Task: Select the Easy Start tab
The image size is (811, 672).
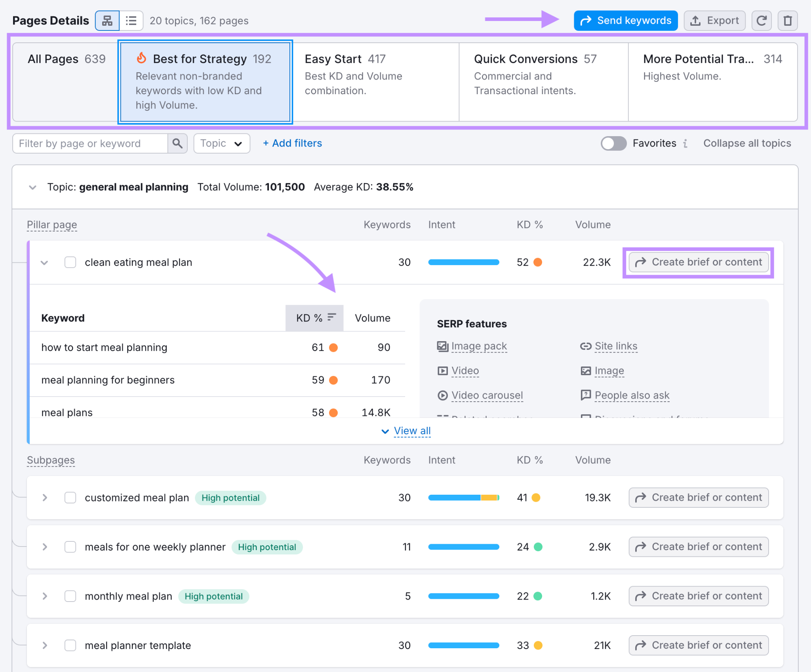Action: pyautogui.click(x=375, y=82)
